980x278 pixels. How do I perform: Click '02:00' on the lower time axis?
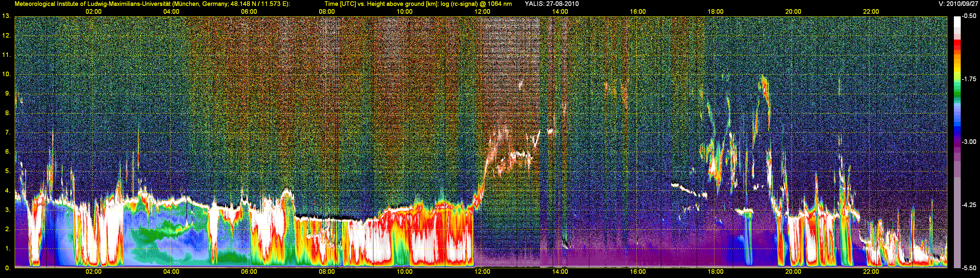pos(93,272)
